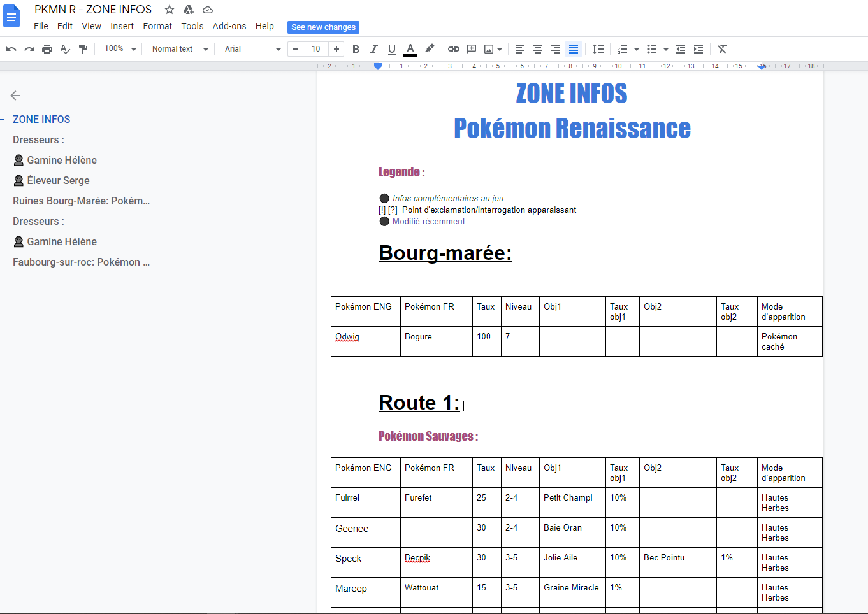868x614 pixels.
Task: Star the document PKMN R - ZONE INFOS
Action: [x=170, y=10]
